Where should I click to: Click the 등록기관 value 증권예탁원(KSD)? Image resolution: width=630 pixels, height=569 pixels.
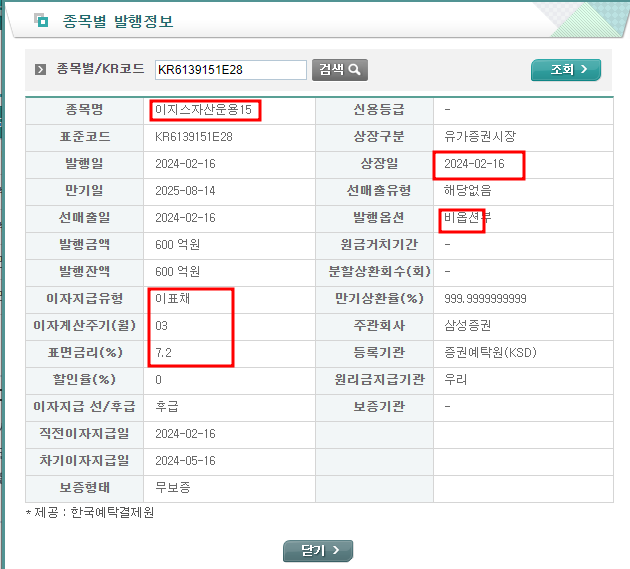[490, 352]
